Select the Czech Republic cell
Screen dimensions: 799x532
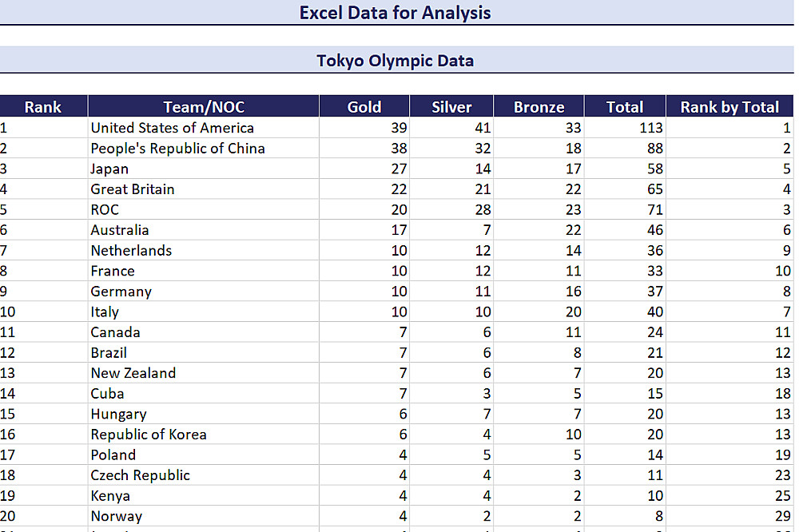[x=141, y=475]
